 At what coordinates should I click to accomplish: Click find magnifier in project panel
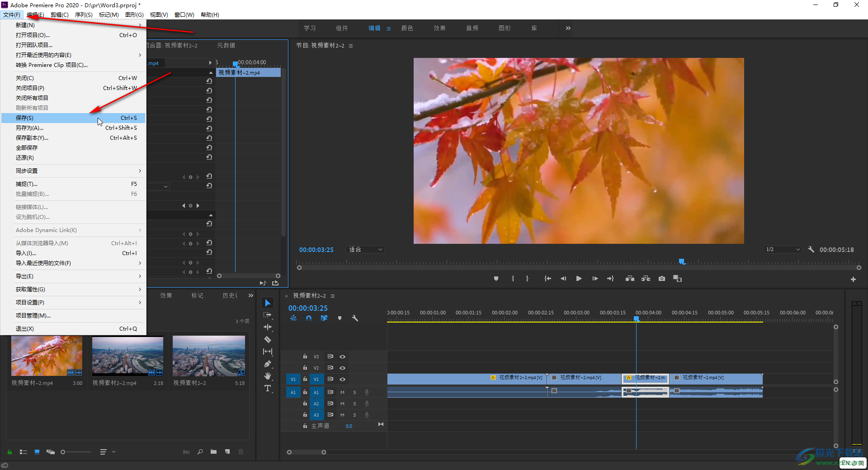[200, 451]
